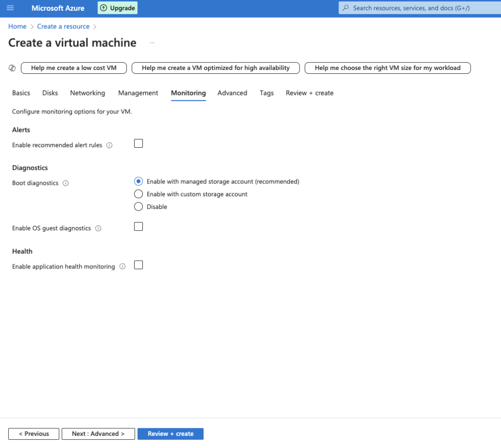501x448 pixels.
Task: Click the Microsoft Azure logo text
Action: pyautogui.click(x=58, y=8)
